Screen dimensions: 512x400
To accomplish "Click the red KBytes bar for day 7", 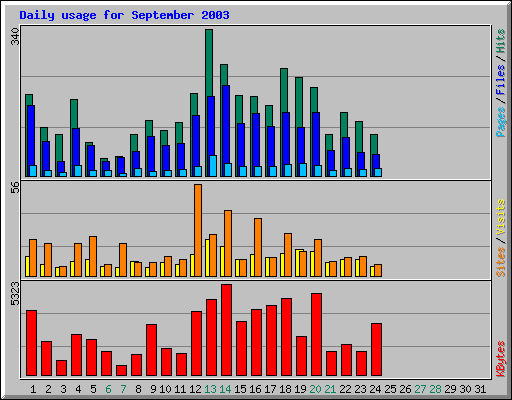I will 121,370.
